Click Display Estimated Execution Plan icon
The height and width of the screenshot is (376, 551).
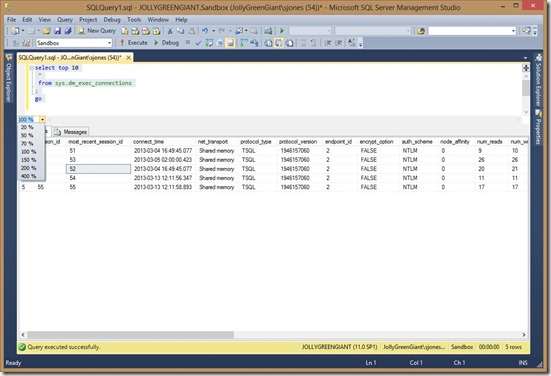[x=209, y=43]
